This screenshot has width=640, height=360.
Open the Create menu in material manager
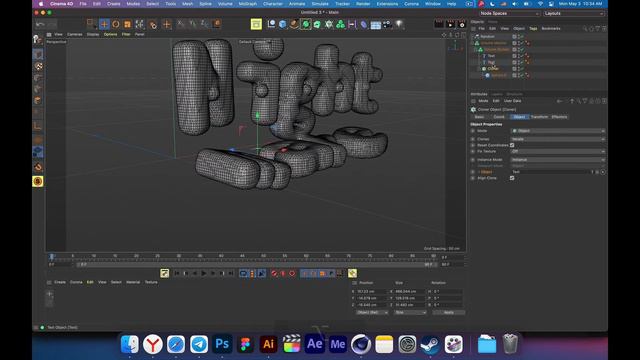coord(60,282)
